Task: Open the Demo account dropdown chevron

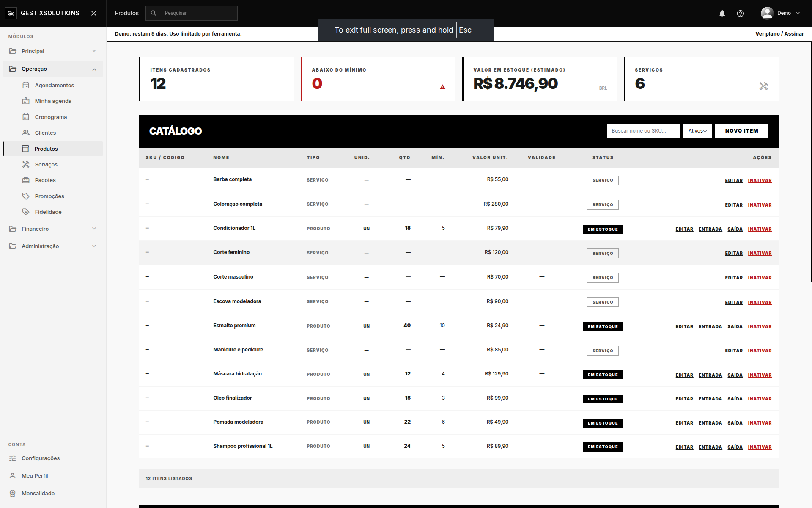Action: point(798,13)
